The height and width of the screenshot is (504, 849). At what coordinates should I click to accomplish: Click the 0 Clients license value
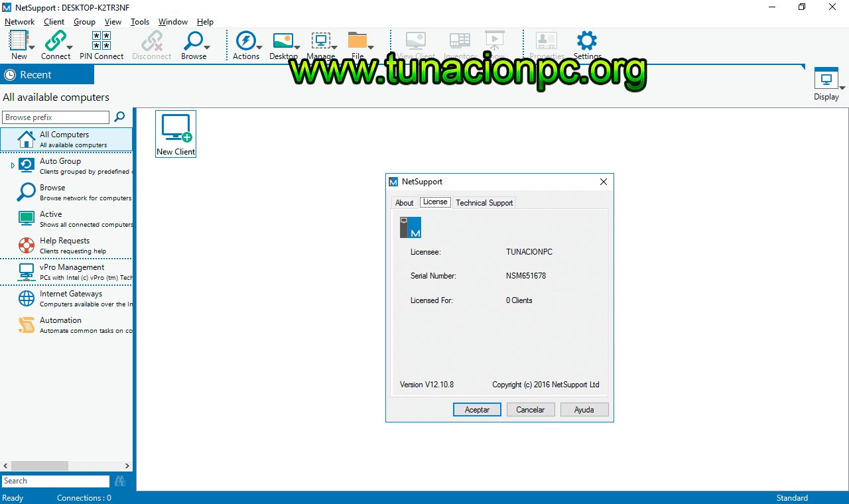pos(519,300)
